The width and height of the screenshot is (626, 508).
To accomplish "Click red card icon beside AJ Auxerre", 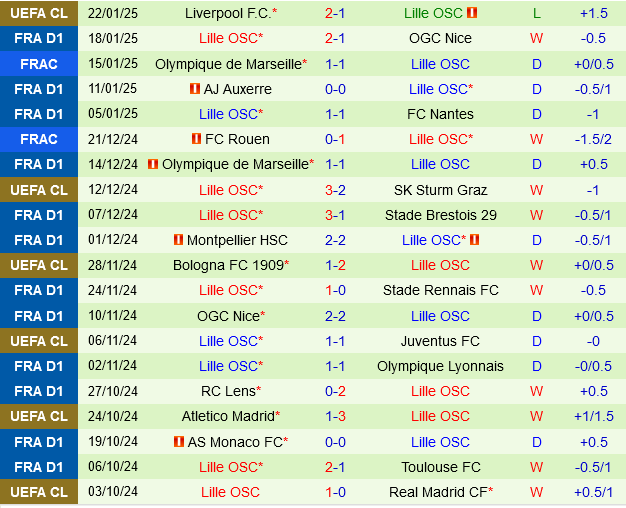I will (x=194, y=89).
